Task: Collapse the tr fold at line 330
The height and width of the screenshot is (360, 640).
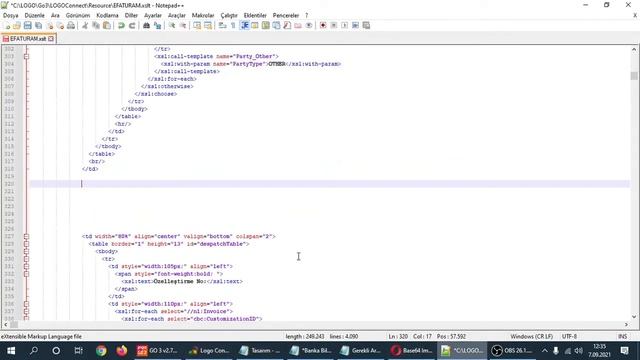Action: 27,259
